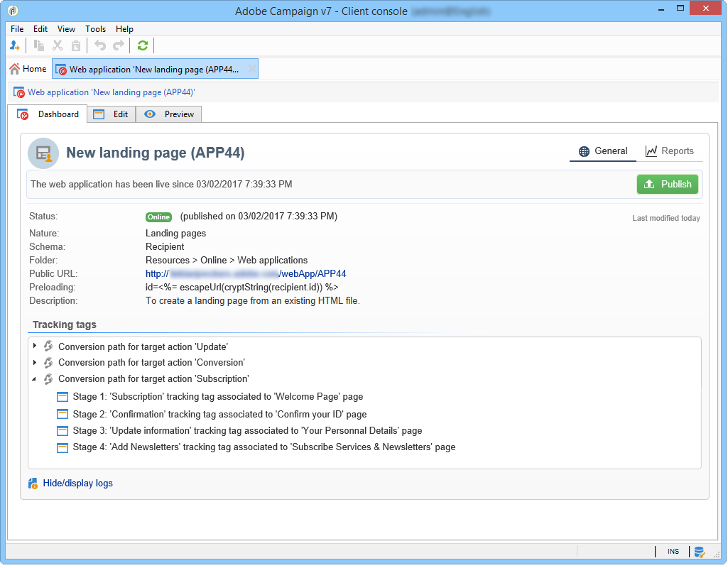This screenshot has height=568, width=728.
Task: Open the Reports view tab
Action: (670, 151)
